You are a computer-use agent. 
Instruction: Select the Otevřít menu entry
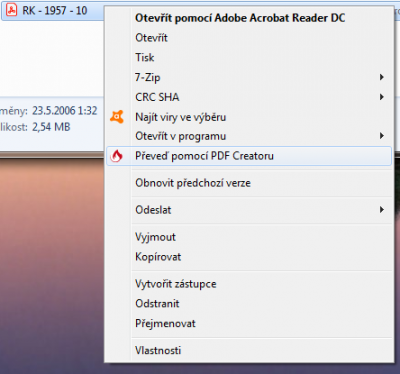[x=151, y=38]
